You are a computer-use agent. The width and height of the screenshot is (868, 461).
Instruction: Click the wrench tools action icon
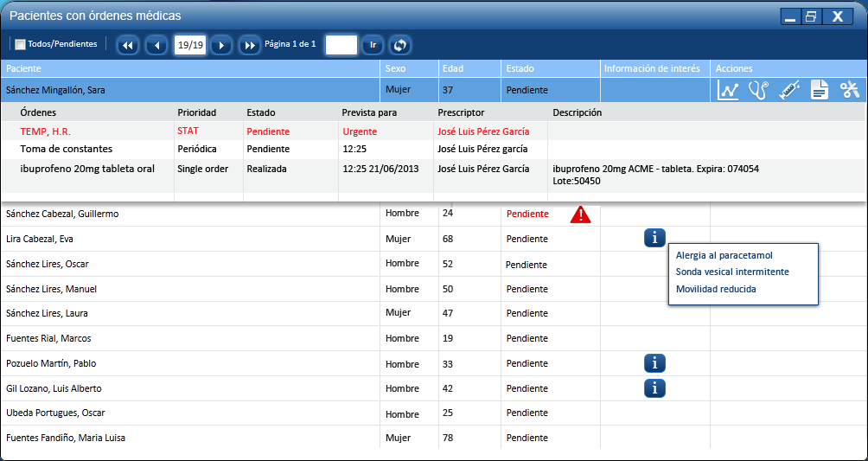coord(850,90)
